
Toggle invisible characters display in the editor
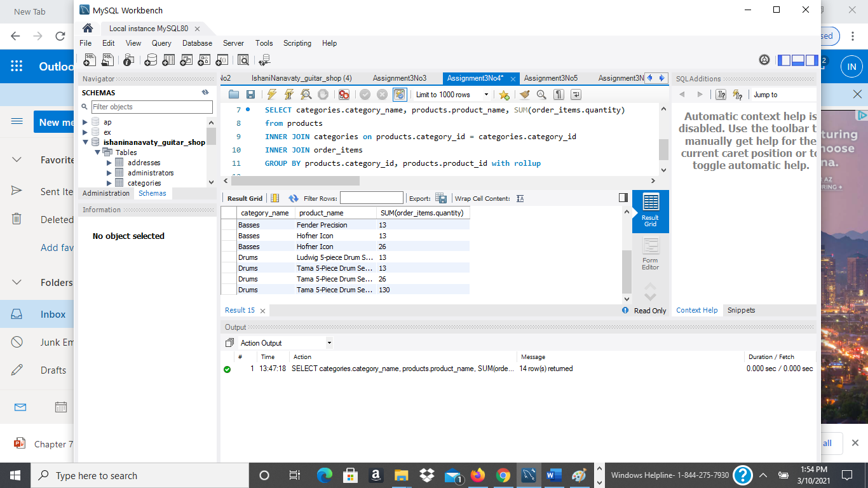coord(558,94)
